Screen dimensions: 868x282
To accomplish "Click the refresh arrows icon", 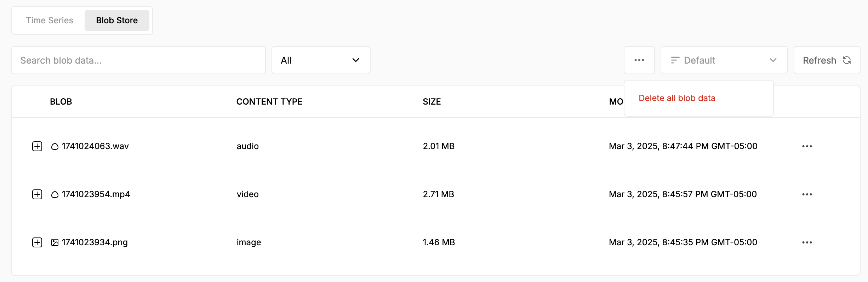I will coord(847,60).
